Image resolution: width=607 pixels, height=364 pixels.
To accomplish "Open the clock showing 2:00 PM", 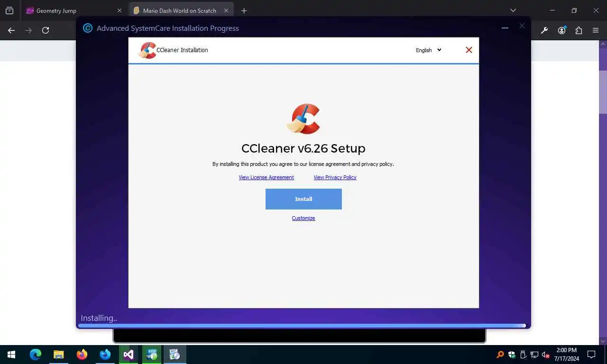I will tap(567, 355).
